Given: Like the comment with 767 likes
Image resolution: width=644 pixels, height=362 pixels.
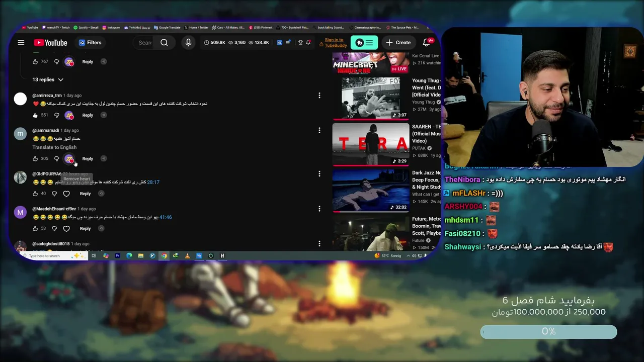Looking at the screenshot, I should click(35, 62).
